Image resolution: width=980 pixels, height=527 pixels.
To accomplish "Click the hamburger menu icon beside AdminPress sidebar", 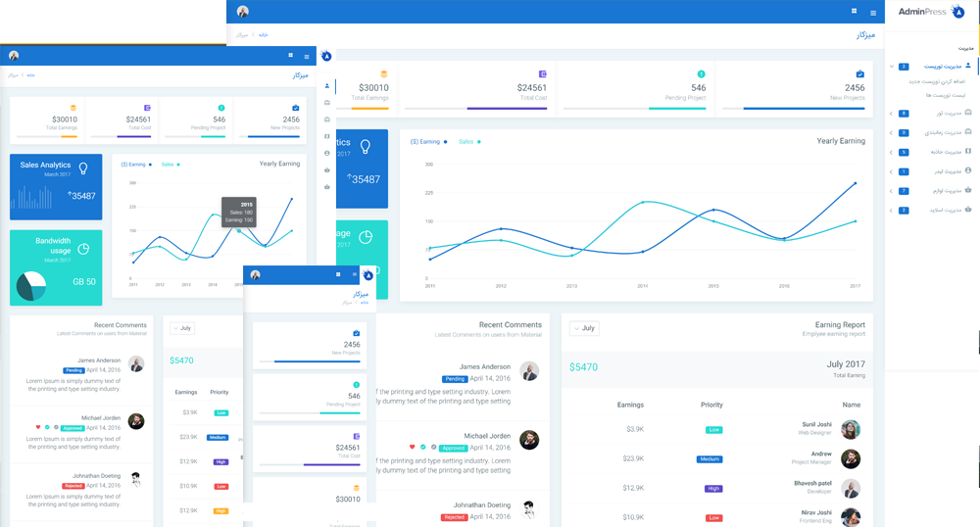I will tap(873, 13).
